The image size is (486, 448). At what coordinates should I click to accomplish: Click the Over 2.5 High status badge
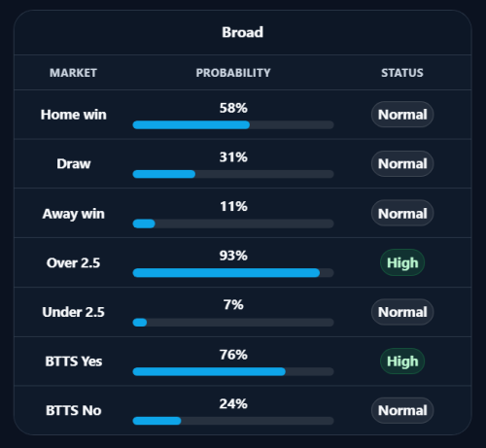coord(402,262)
